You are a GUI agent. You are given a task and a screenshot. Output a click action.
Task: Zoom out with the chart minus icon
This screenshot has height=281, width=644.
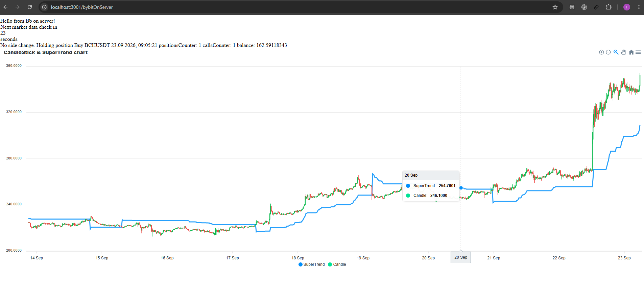pyautogui.click(x=608, y=52)
